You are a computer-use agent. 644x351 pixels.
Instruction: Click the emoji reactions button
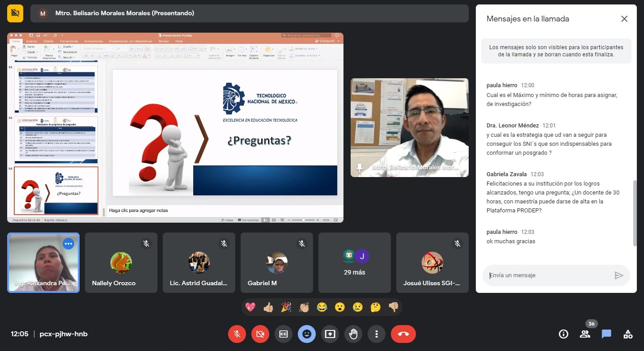coord(307,334)
